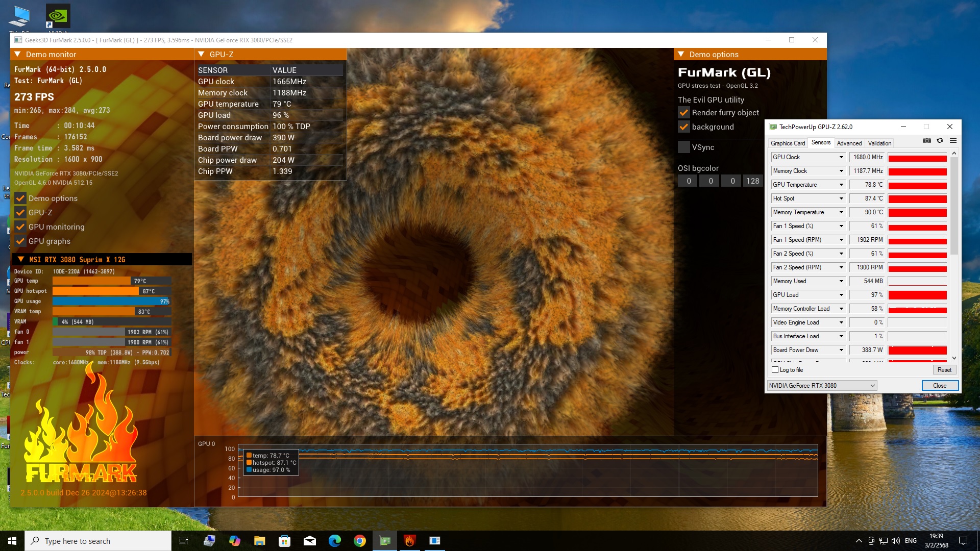Screen dimensions: 980x551
Task: Collapse the GPU-Z overlay panel header
Action: point(201,54)
